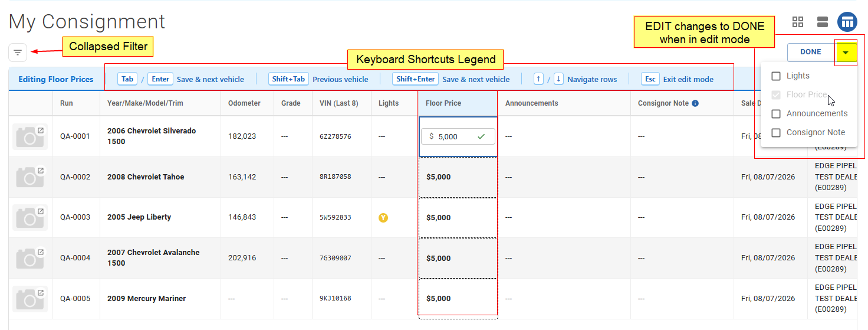Click the Shift+Tab key hint
868x330 pixels.
point(288,79)
